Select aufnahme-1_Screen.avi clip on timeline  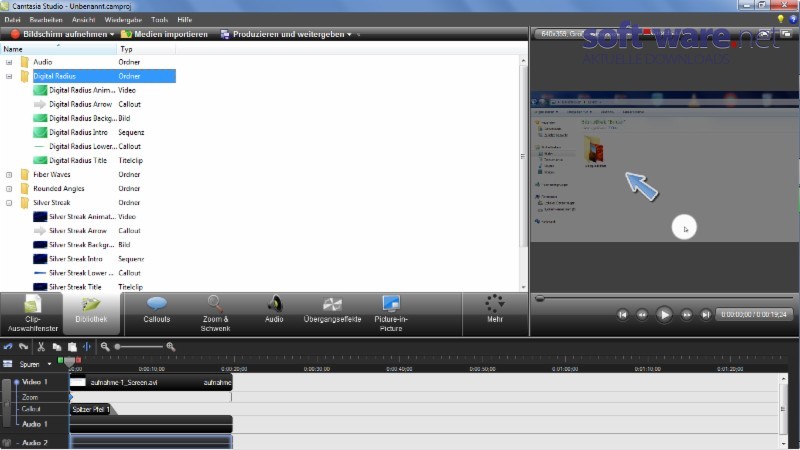(x=151, y=382)
